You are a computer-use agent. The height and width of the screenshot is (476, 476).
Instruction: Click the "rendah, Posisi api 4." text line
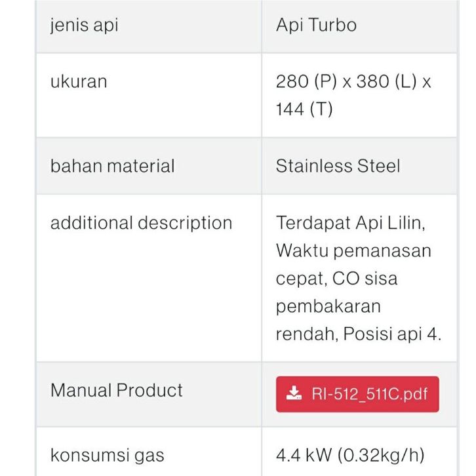coord(359,334)
